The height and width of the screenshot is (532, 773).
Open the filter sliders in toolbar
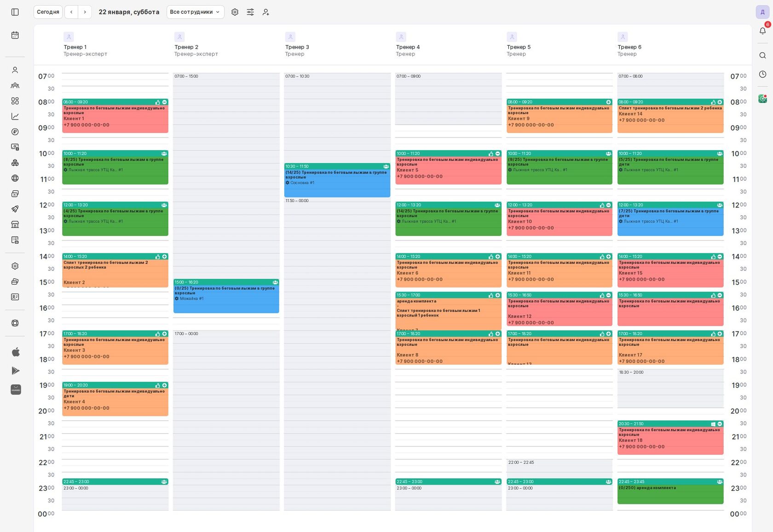[x=250, y=12]
